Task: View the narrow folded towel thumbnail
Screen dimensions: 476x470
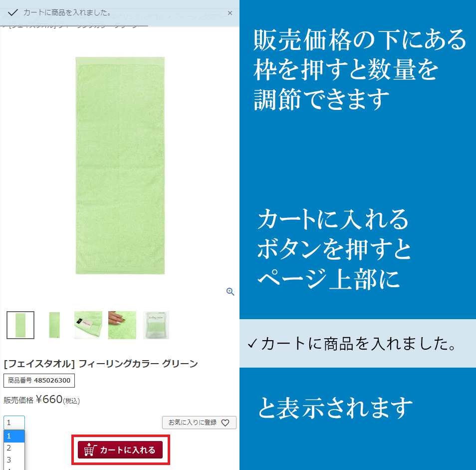Action: (x=54, y=325)
